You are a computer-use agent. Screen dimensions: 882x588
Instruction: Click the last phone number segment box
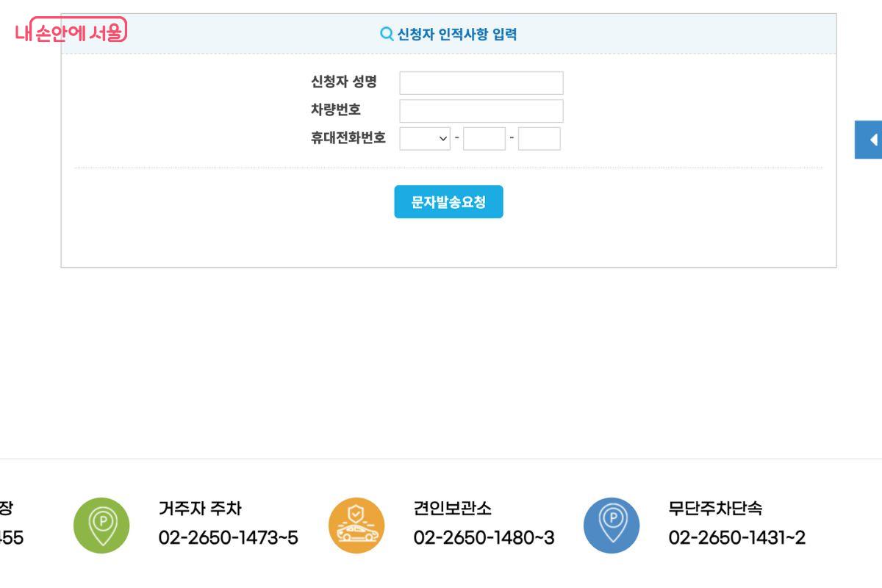point(539,138)
